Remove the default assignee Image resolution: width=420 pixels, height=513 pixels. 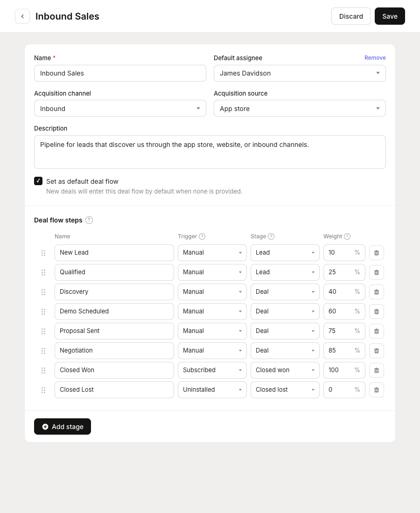375,58
